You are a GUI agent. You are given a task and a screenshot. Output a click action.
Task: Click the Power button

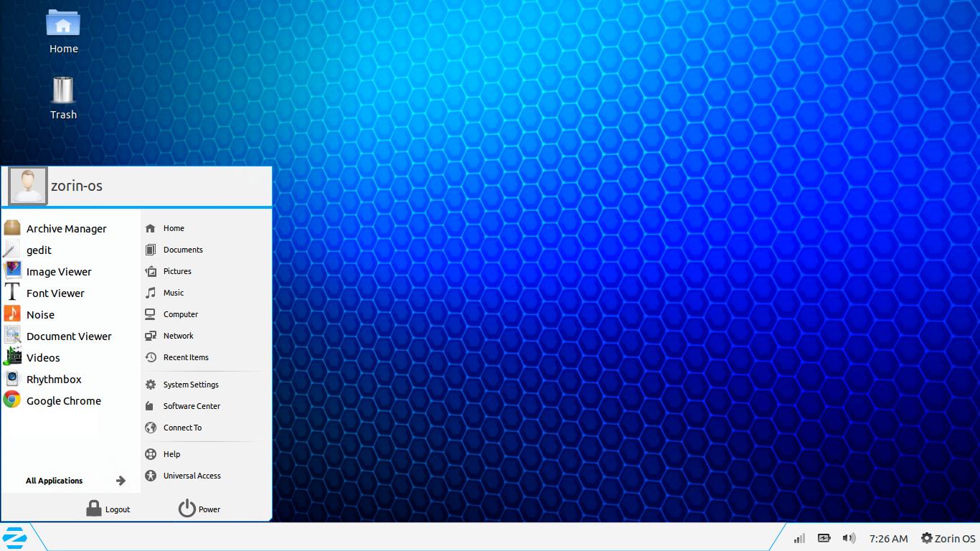click(199, 509)
